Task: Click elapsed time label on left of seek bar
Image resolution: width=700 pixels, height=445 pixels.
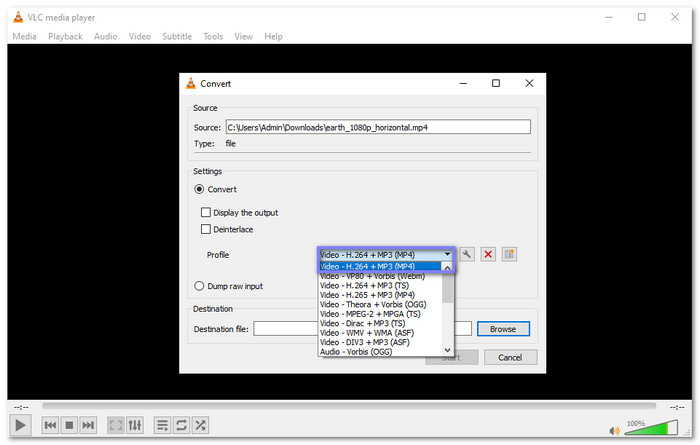Action: (21, 407)
